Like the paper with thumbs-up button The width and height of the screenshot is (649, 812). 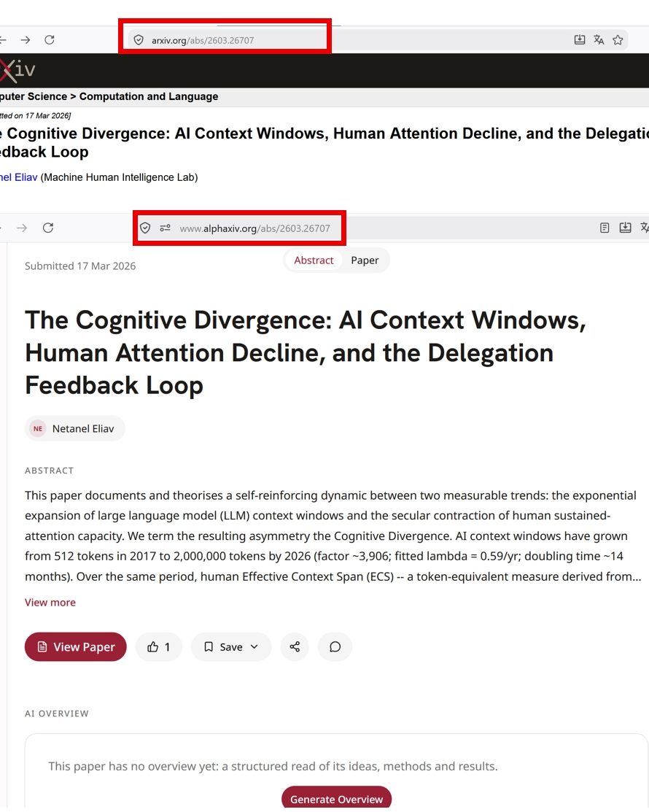pos(158,646)
